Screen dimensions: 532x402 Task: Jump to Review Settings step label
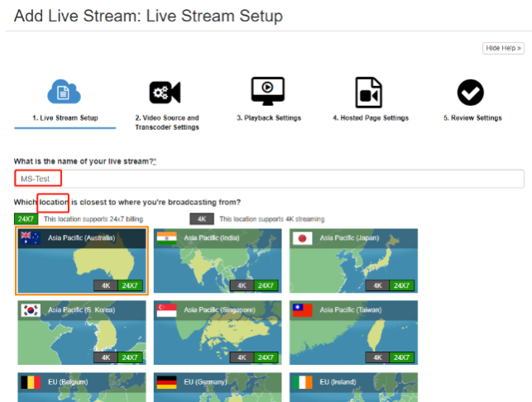click(x=472, y=118)
